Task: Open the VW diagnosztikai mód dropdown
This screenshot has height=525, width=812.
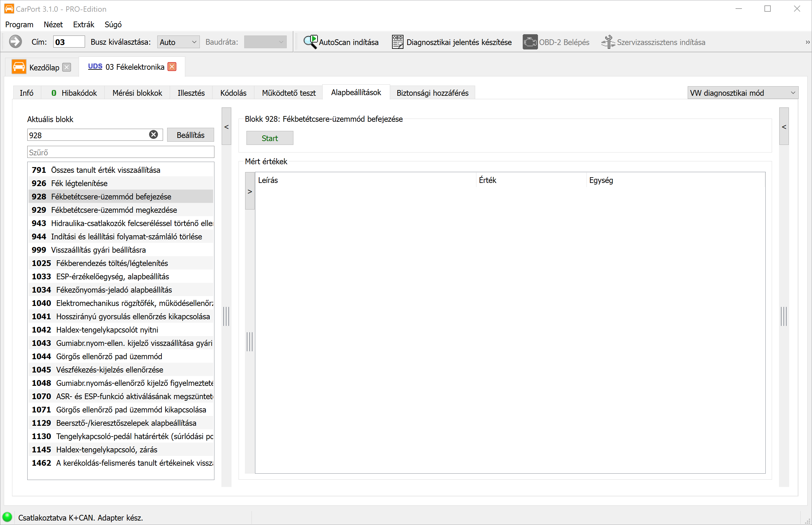Action: pyautogui.click(x=743, y=93)
